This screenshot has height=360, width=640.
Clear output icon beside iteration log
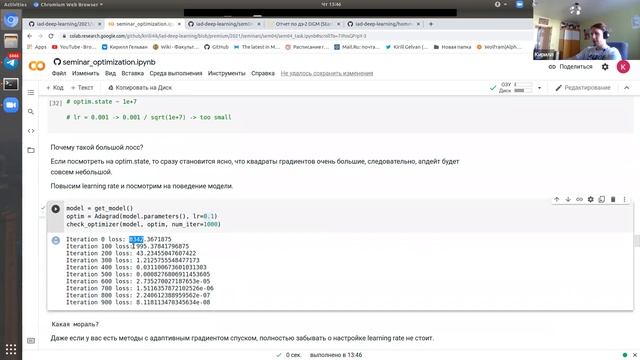(x=56, y=240)
